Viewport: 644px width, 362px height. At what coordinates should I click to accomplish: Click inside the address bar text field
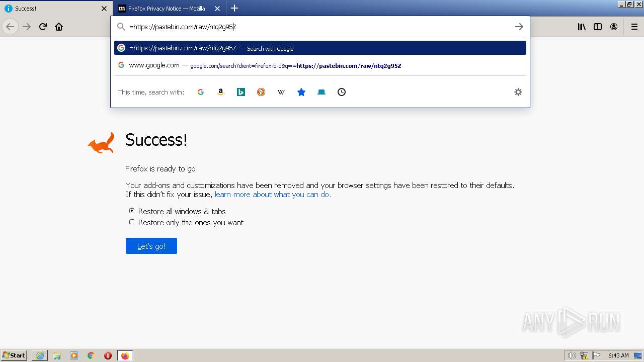coord(319,27)
